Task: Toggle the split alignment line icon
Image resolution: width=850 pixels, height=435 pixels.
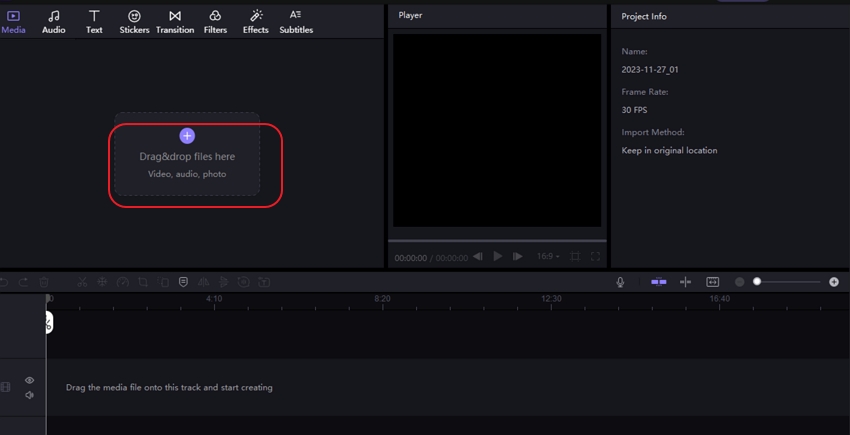Action: point(685,282)
